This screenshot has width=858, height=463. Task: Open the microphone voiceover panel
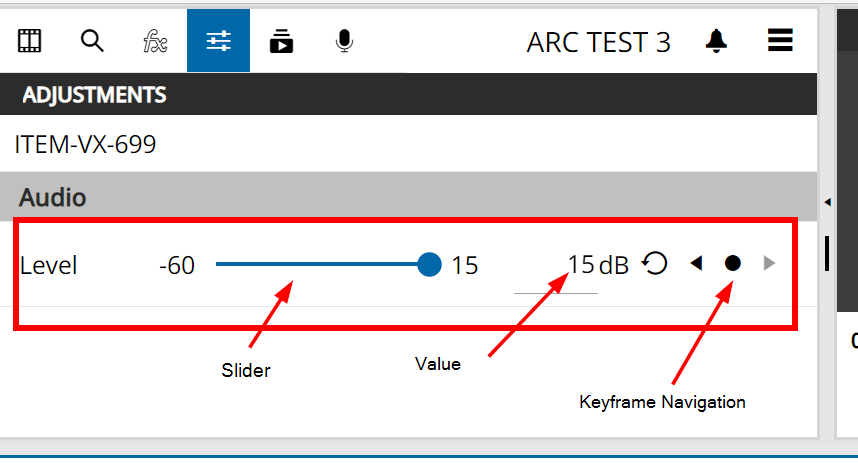344,41
